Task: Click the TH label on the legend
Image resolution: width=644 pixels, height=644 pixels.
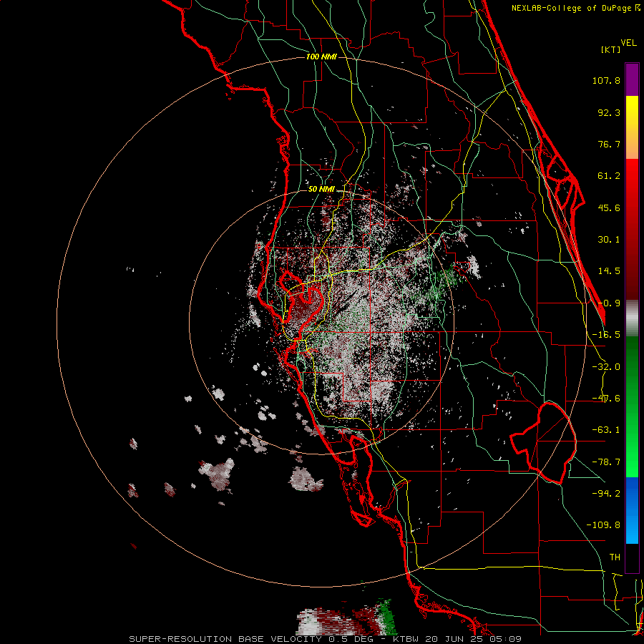Action: [x=615, y=557]
